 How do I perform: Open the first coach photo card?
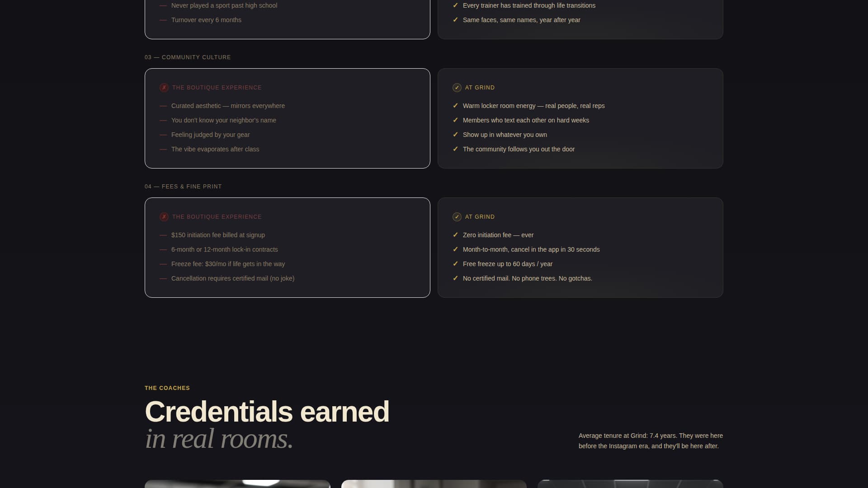[x=237, y=484]
